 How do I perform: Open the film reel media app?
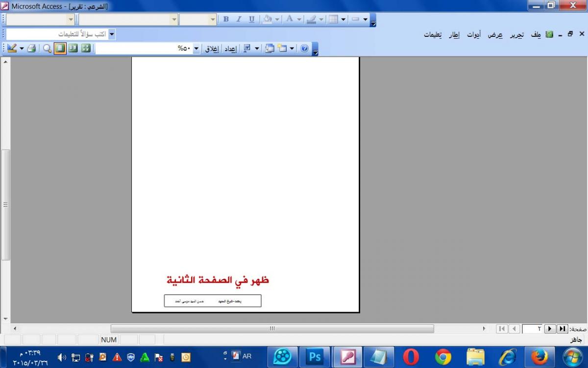[x=283, y=357]
